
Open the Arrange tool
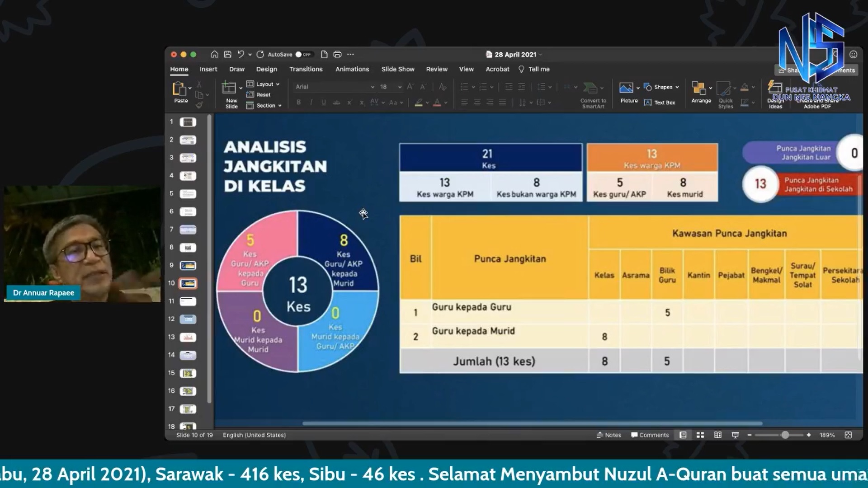(x=701, y=93)
